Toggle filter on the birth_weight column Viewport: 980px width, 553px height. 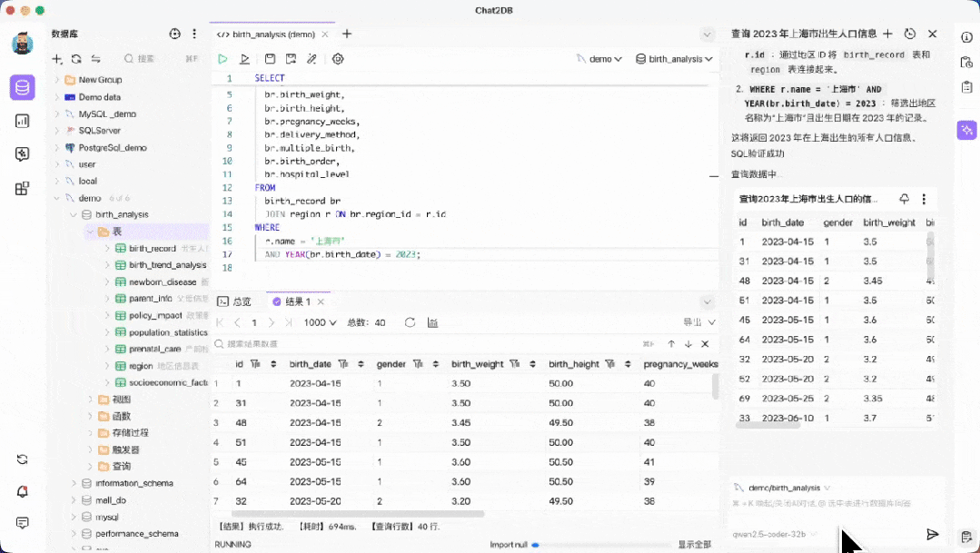tap(515, 364)
